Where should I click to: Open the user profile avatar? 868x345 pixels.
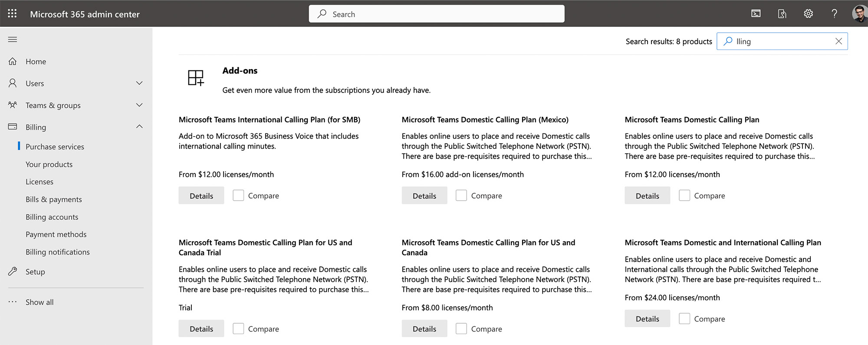tap(859, 13)
